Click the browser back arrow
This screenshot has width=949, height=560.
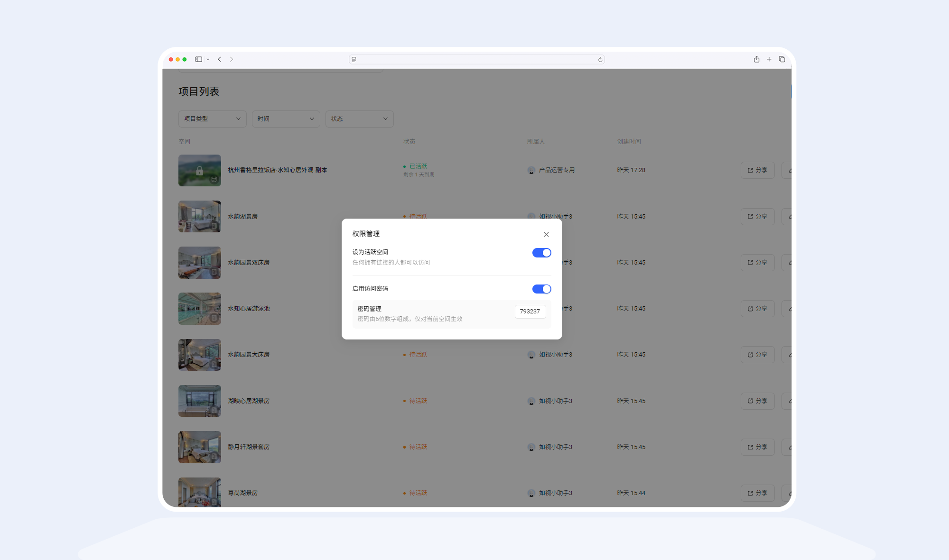(220, 59)
